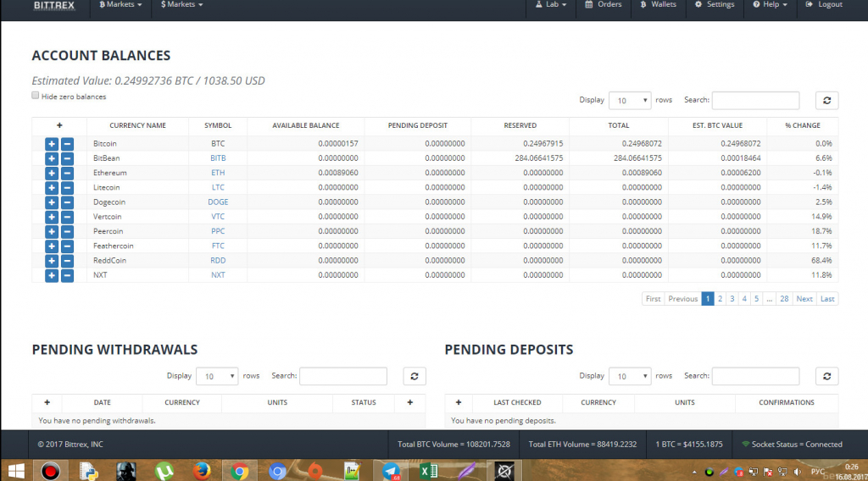Click the plus icon in Peercoin row

pyautogui.click(x=52, y=232)
